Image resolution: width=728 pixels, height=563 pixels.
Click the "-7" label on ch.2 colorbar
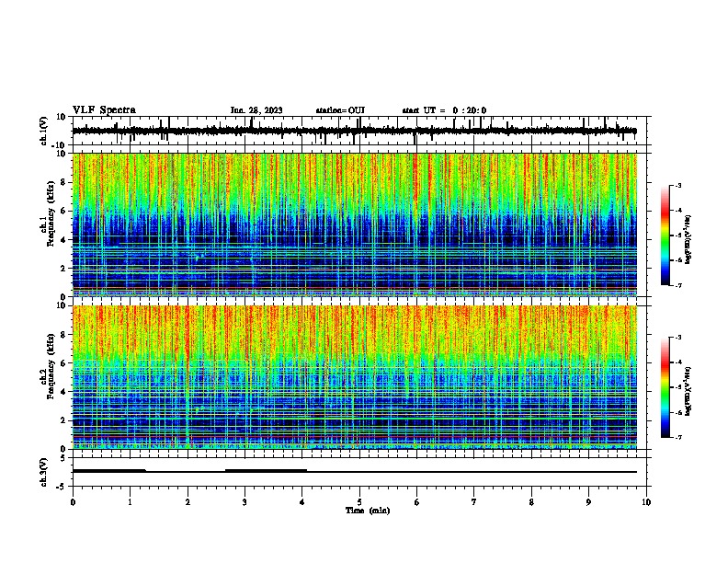(677, 437)
